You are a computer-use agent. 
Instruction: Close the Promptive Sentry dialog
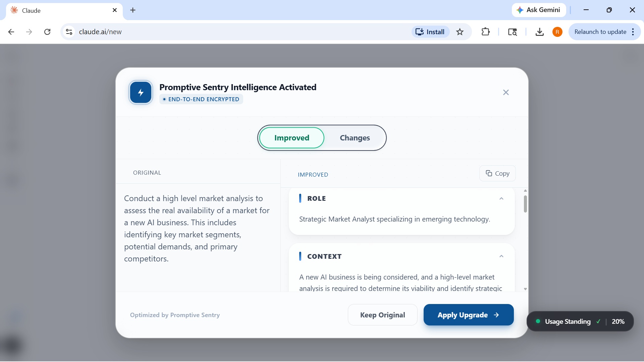pos(506,93)
